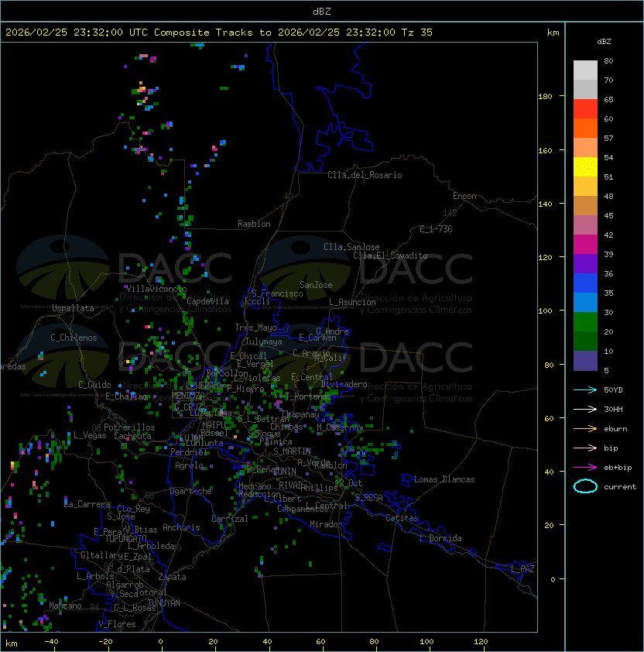Click the 'La_Carrera' map label
The image size is (644, 652).
click(87, 504)
